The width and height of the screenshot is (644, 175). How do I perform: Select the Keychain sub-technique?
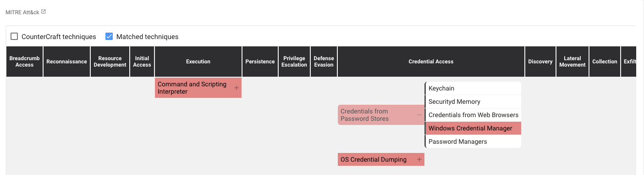473,88
